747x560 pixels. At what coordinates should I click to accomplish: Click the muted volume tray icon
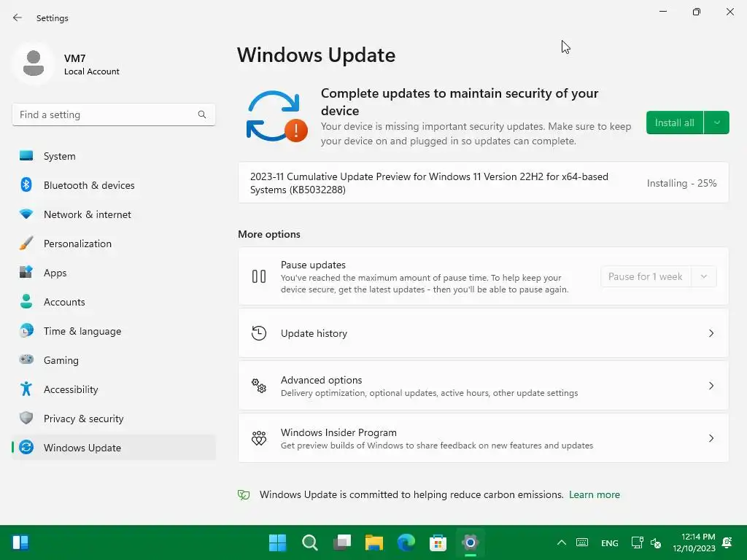pyautogui.click(x=656, y=542)
